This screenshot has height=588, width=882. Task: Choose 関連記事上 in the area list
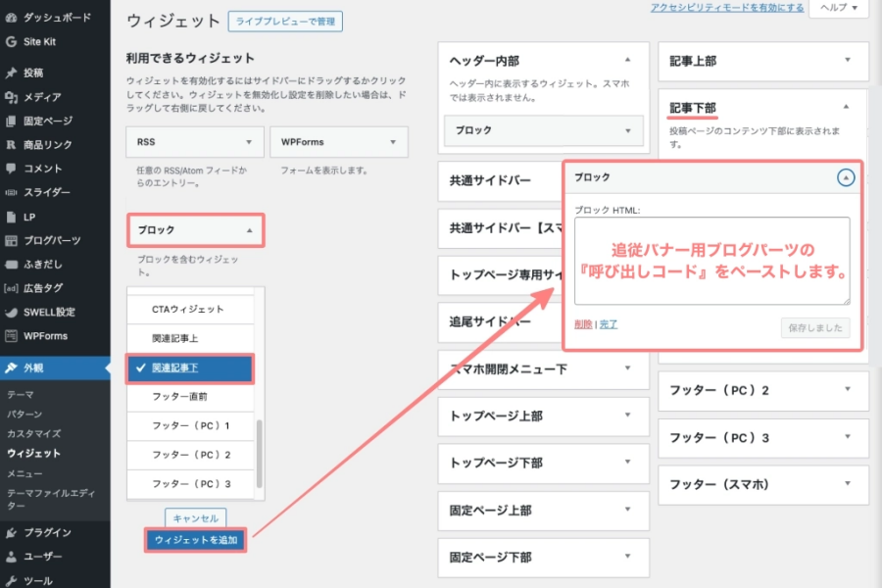(x=190, y=338)
